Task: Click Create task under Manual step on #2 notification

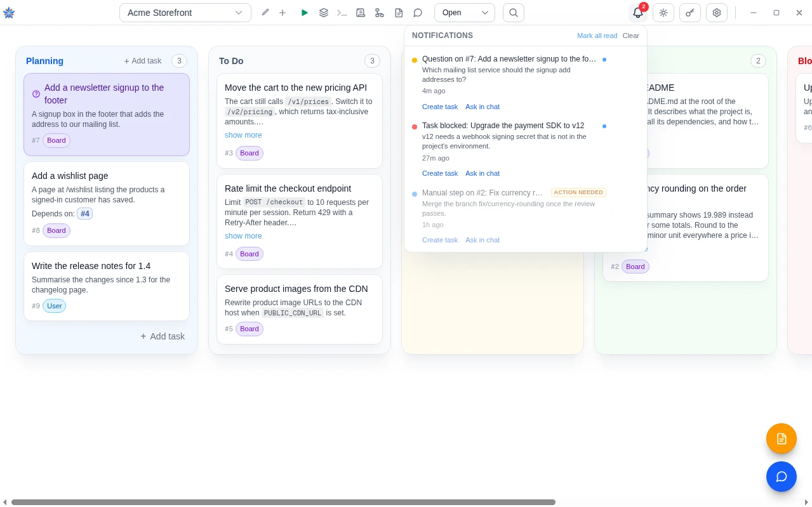Action: tap(440, 240)
